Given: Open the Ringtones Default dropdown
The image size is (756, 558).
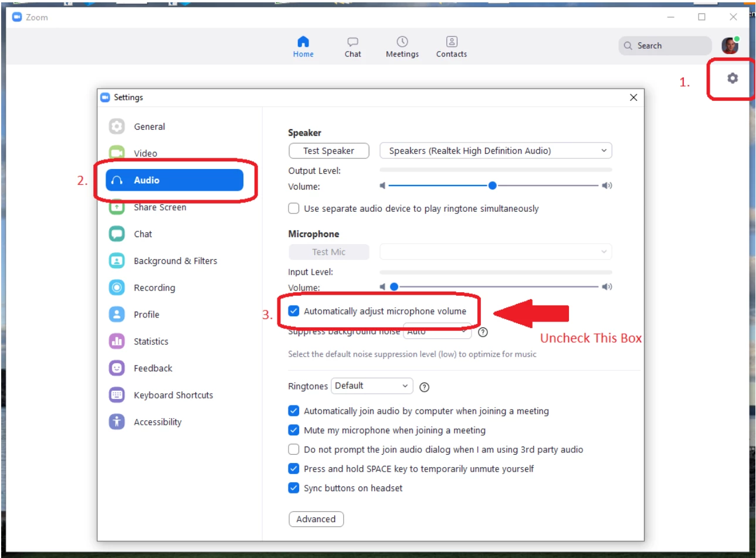Looking at the screenshot, I should pyautogui.click(x=372, y=386).
